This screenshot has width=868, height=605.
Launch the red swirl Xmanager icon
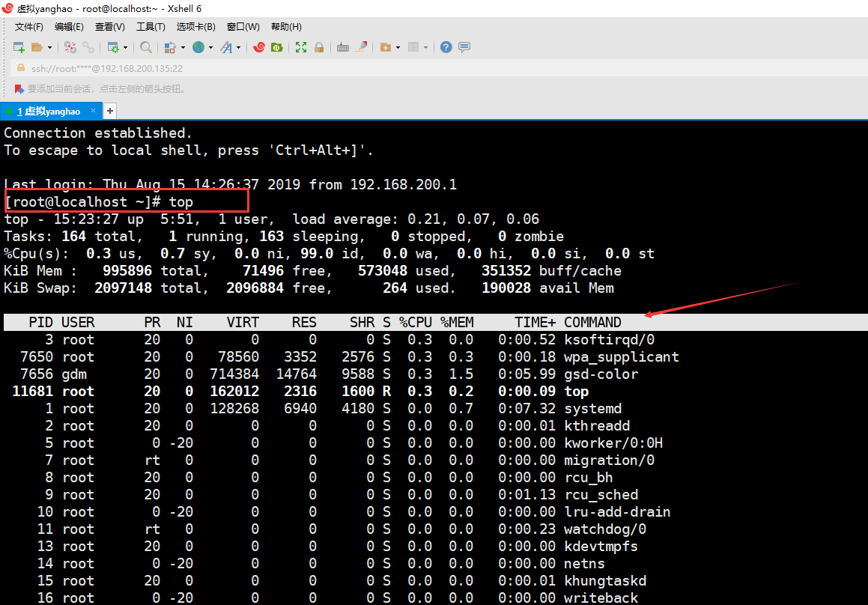[x=258, y=48]
